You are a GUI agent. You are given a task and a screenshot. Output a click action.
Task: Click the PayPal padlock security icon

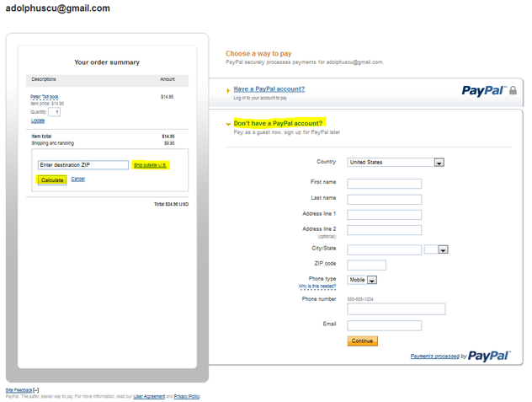(513, 90)
